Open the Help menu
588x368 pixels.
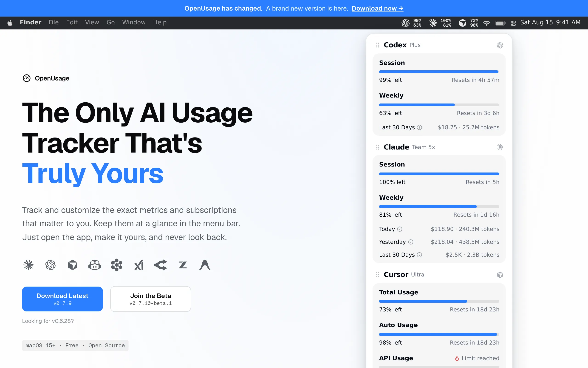tap(160, 22)
